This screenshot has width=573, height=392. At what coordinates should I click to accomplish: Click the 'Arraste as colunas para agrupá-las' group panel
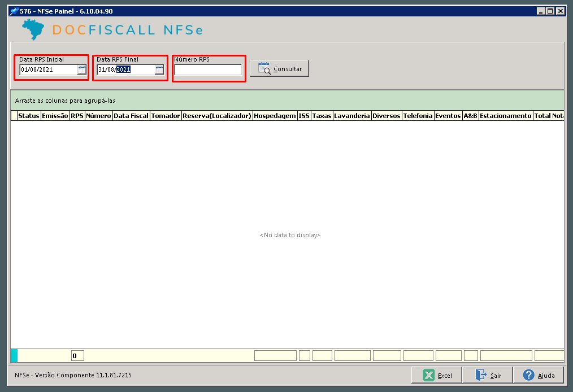tap(287, 101)
